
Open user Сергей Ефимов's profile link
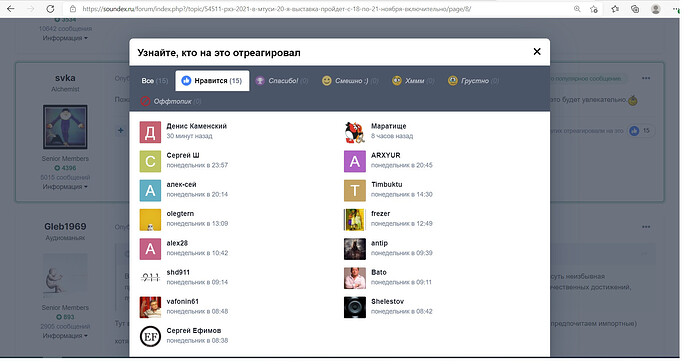pyautogui.click(x=194, y=331)
